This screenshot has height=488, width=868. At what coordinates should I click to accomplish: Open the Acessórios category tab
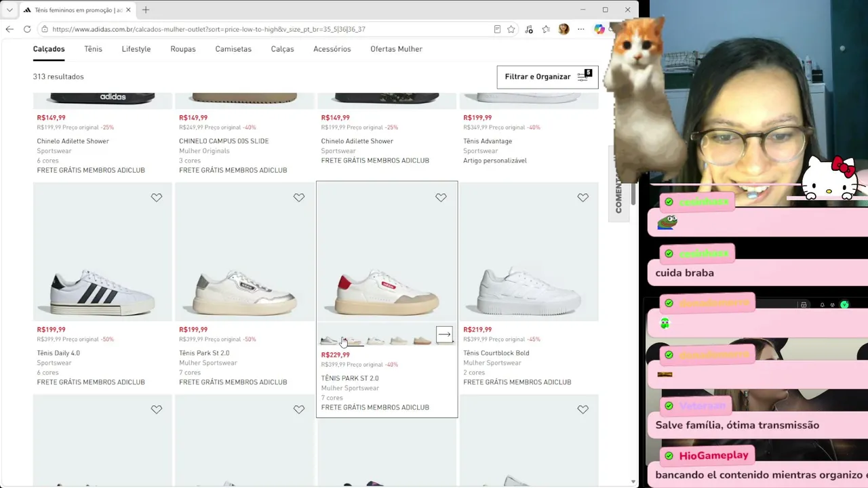pyautogui.click(x=332, y=49)
